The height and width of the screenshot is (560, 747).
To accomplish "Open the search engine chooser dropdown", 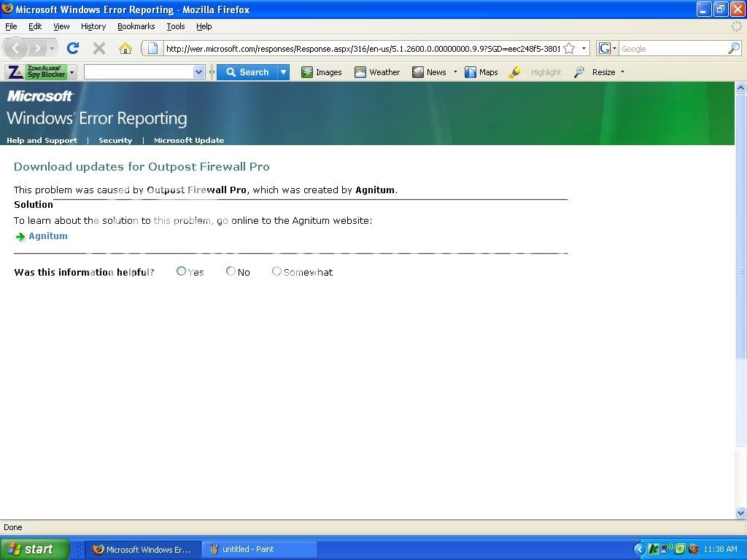I will coord(614,48).
